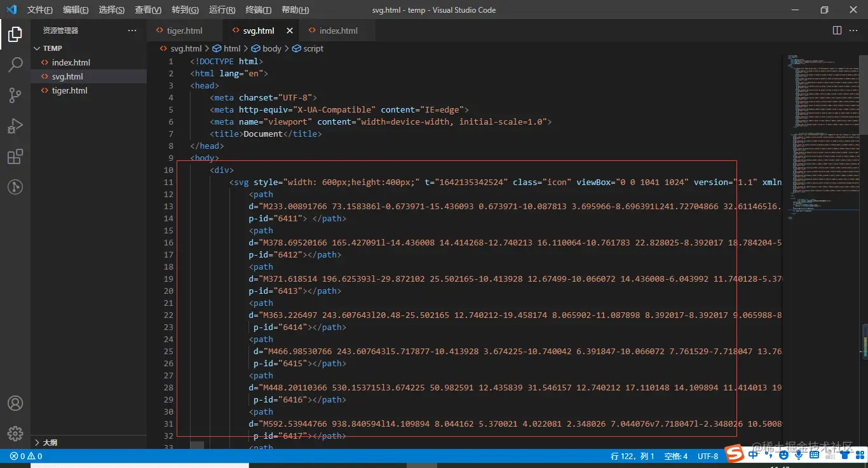
Task: Open the Extensions view icon
Action: (15, 156)
